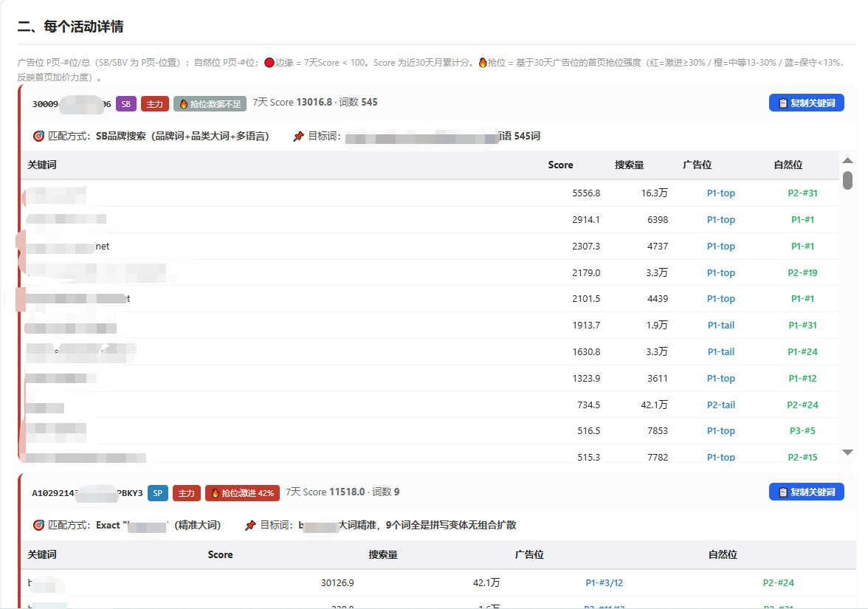
Task: Click the pushpin icon beside 大词精准
Action: pos(250,525)
